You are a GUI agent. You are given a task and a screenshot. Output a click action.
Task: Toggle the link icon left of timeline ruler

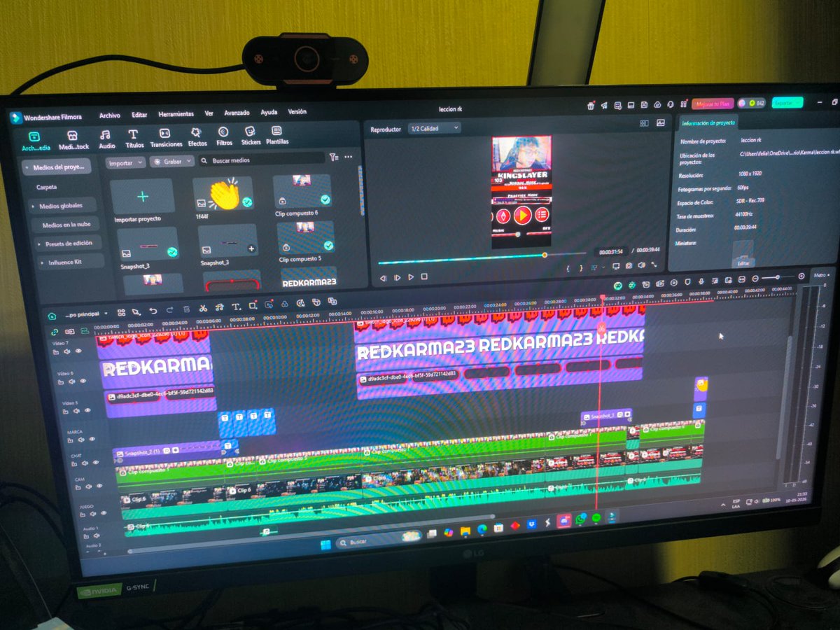[54, 332]
